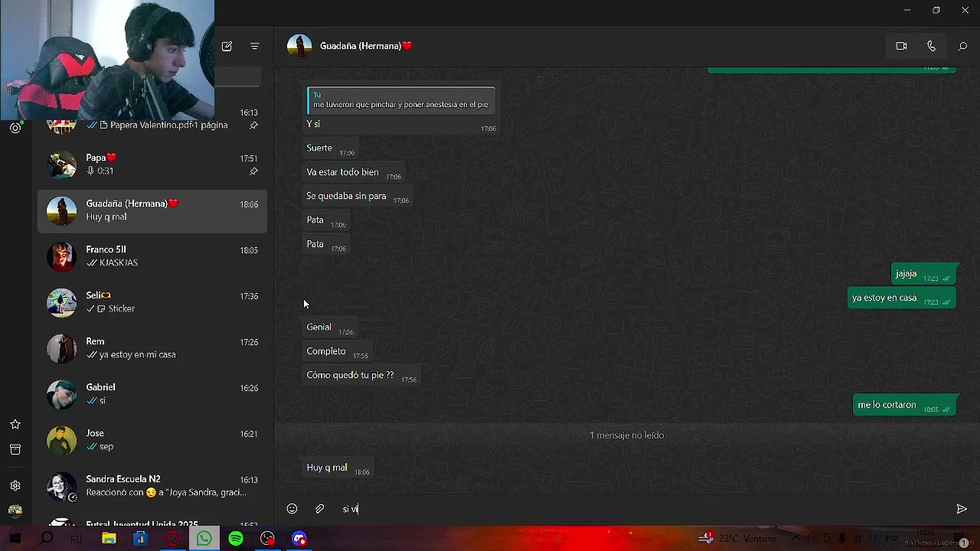The image size is (980, 551).
Task: Open File Explorer from taskbar
Action: pos(109,539)
